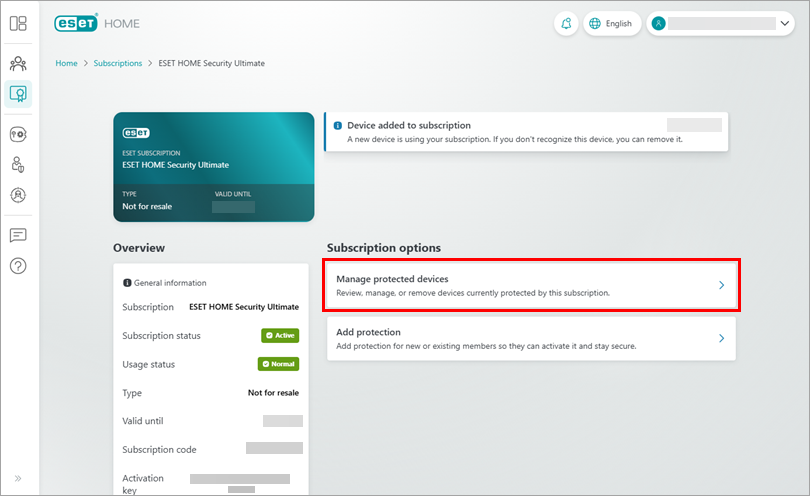
Task: Open the help question mark icon
Action: [x=18, y=266]
